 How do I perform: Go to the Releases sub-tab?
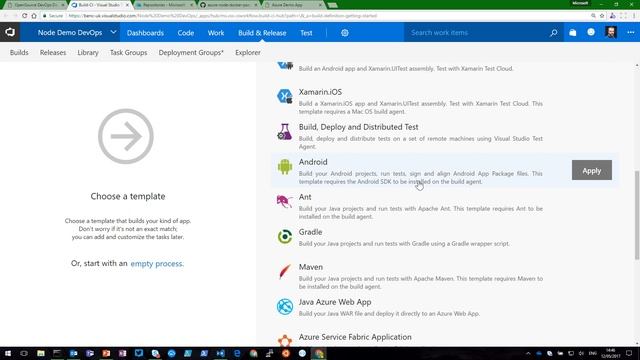click(53, 52)
